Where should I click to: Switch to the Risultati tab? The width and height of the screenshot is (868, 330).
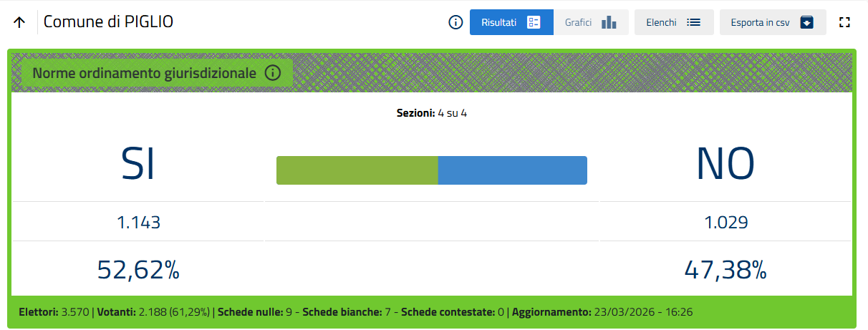point(499,22)
